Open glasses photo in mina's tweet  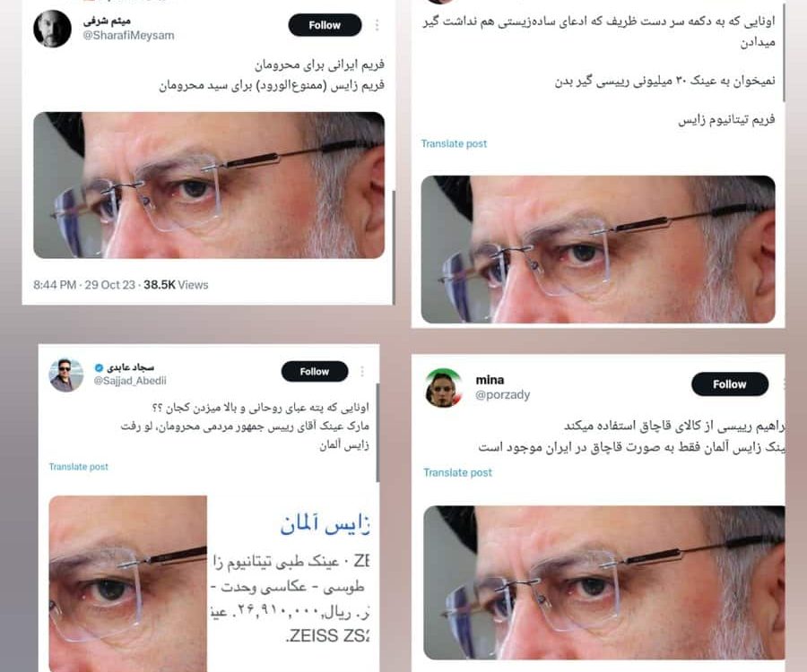click(604, 582)
